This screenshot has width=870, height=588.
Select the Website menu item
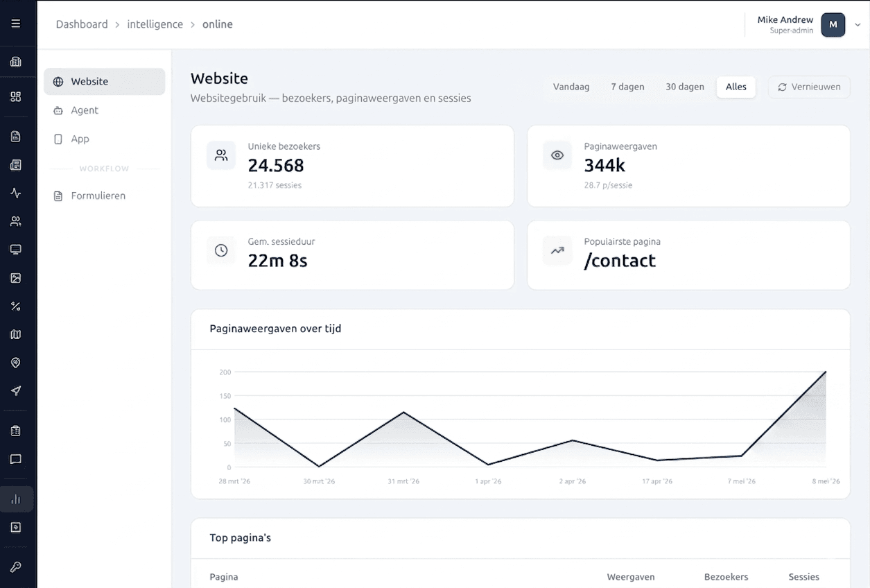tap(104, 81)
